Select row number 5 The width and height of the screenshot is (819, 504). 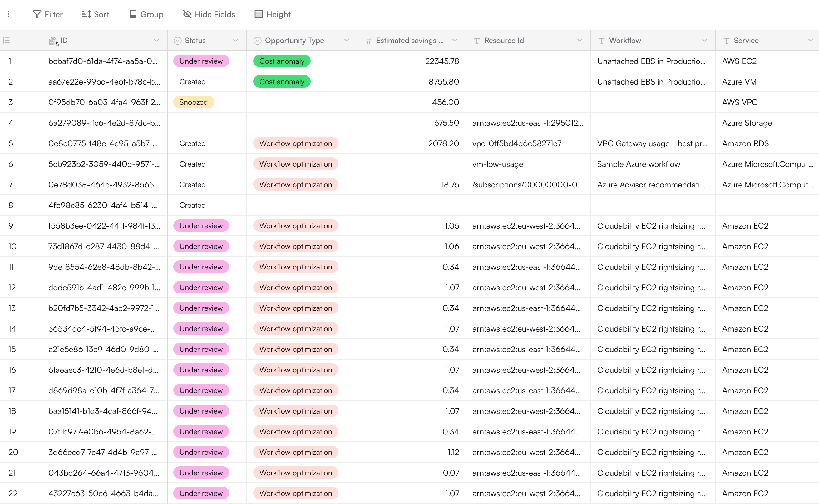(x=11, y=144)
